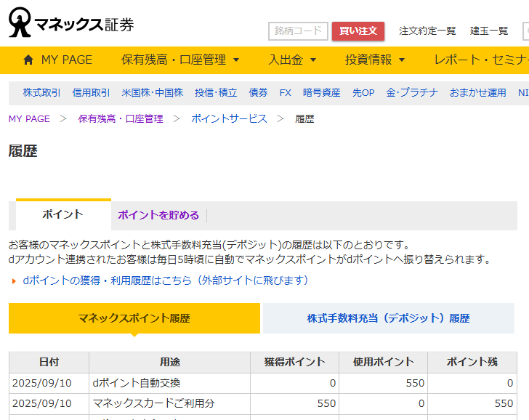
Task: Click ポイントサービス breadcrumb link
Action: (x=229, y=118)
